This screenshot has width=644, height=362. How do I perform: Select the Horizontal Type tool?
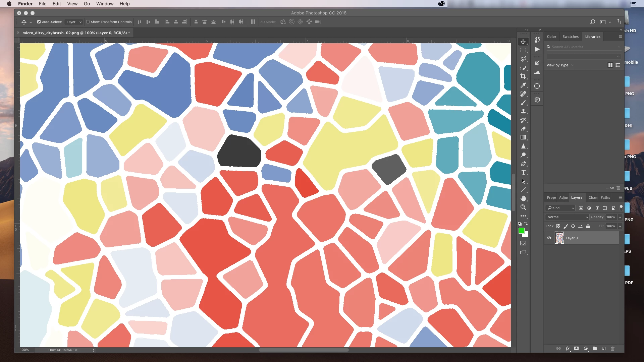tap(523, 173)
